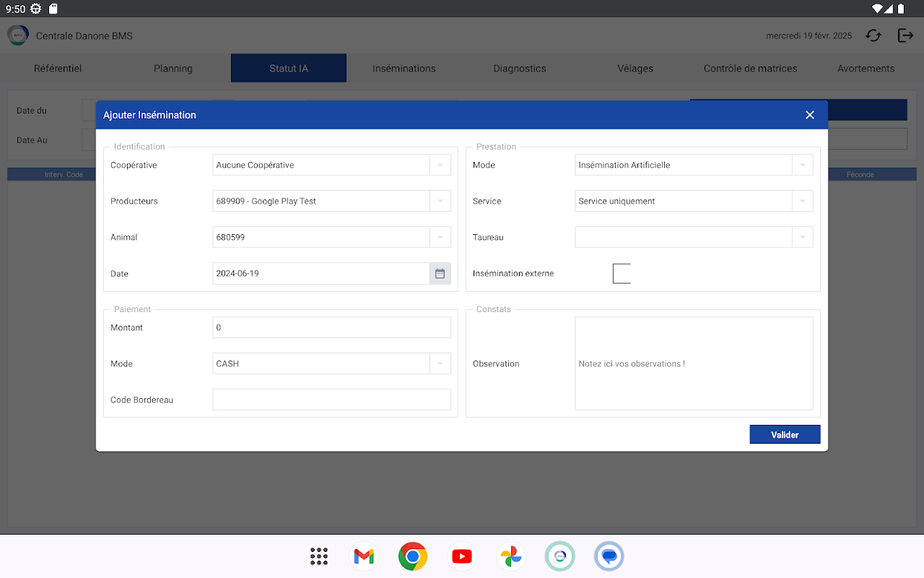Click the 'Aucune Coopérative' value
The width and height of the screenshot is (924, 578).
tap(255, 165)
